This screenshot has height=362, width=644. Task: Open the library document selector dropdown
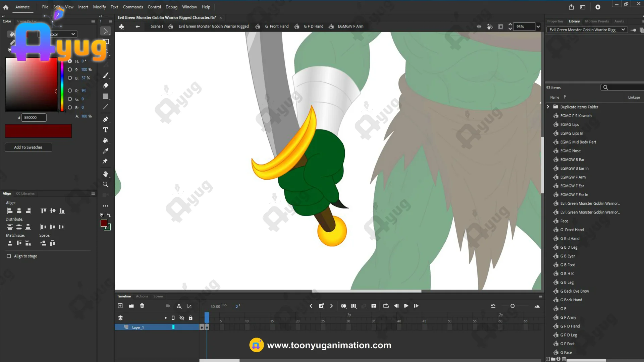tap(623, 30)
